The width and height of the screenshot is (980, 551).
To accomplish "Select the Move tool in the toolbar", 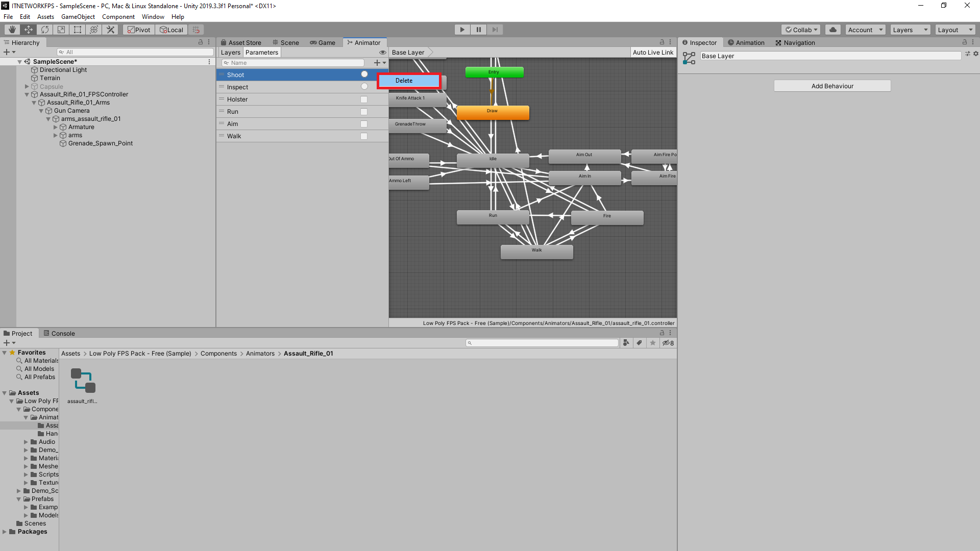I will [x=28, y=30].
